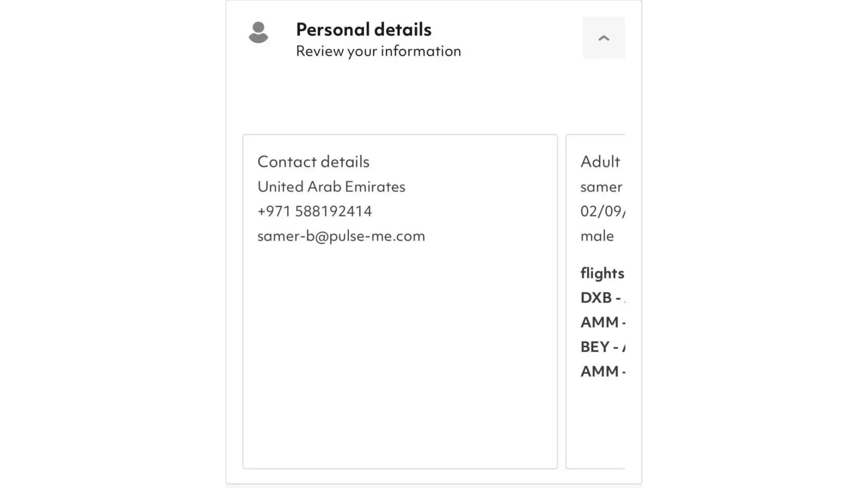The height and width of the screenshot is (488, 868).
Task: Click the 02/09 date of birth
Action: click(x=602, y=211)
